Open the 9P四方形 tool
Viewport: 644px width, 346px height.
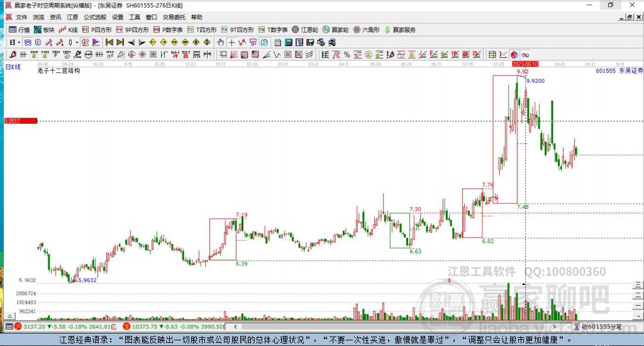tap(132, 30)
